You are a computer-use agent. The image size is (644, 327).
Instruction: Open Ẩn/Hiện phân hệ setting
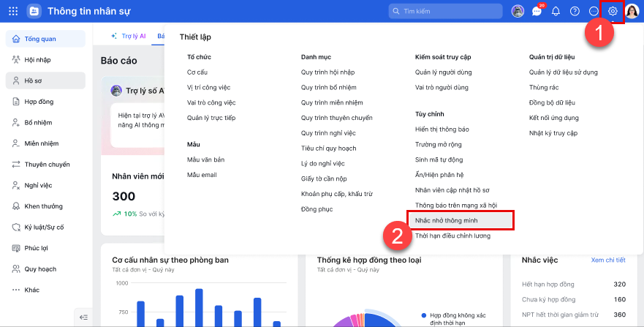pyautogui.click(x=439, y=175)
